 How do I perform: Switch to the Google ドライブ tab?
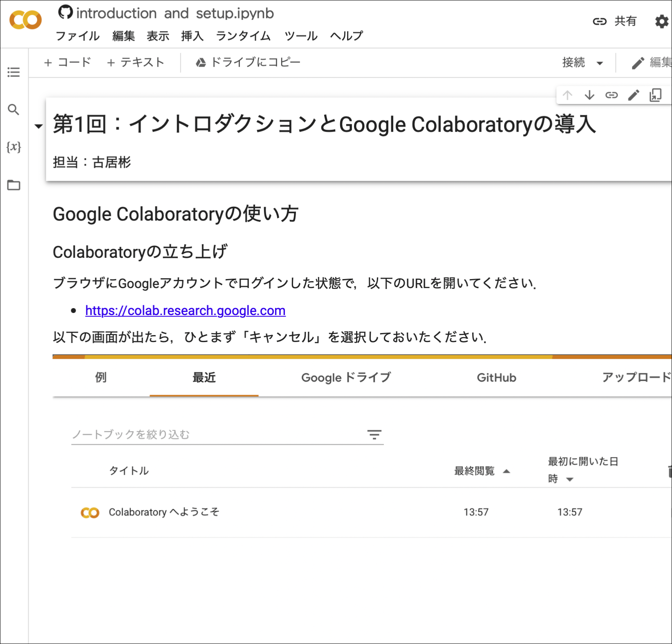346,378
